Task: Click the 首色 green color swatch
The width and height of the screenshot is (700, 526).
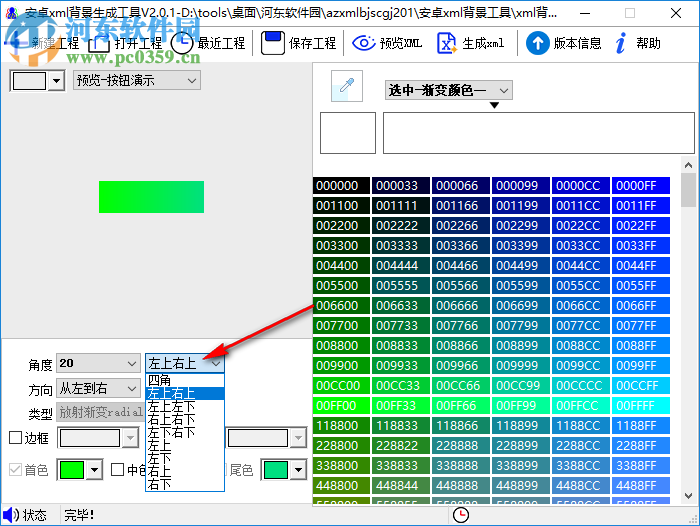Action: tap(72, 470)
